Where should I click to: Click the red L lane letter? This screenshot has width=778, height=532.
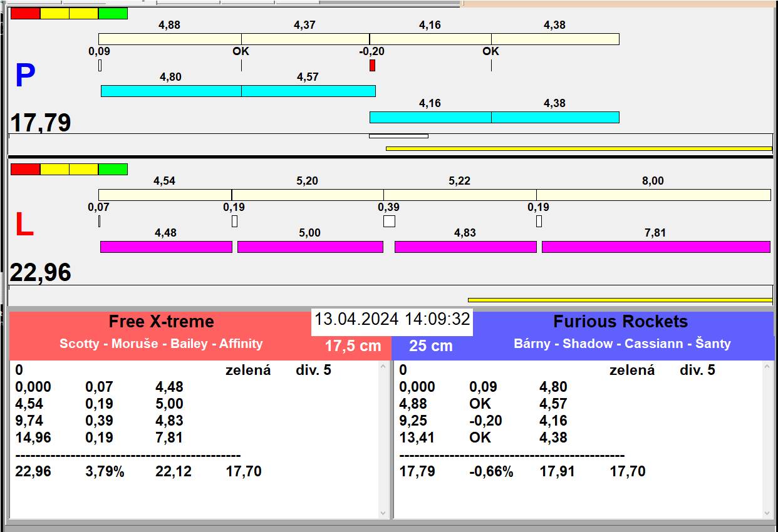(x=24, y=225)
